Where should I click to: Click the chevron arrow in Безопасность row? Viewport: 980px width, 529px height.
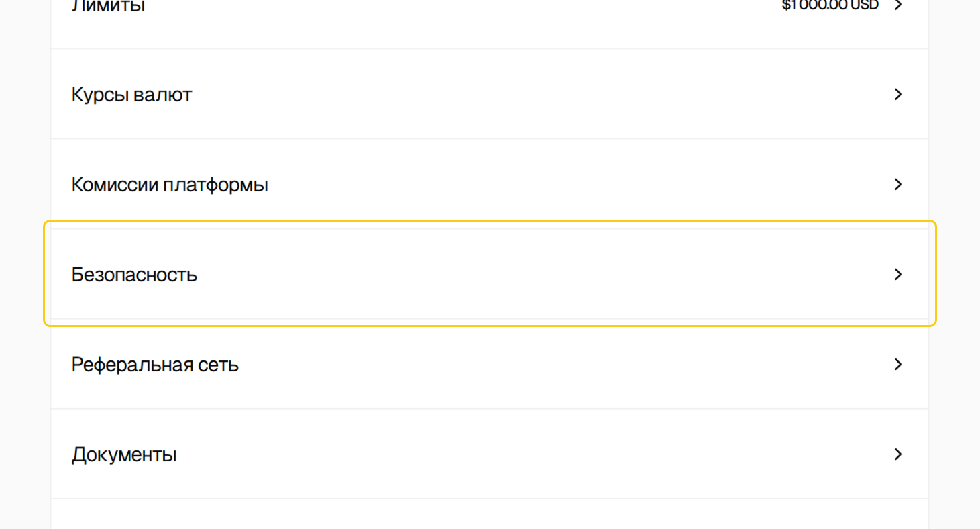click(x=898, y=275)
